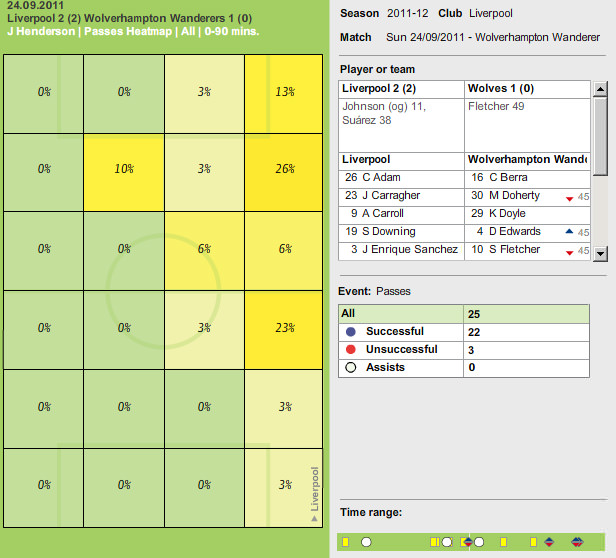Choose player 29 K Doyle
The height and width of the screenshot is (558, 616).
[528, 213]
